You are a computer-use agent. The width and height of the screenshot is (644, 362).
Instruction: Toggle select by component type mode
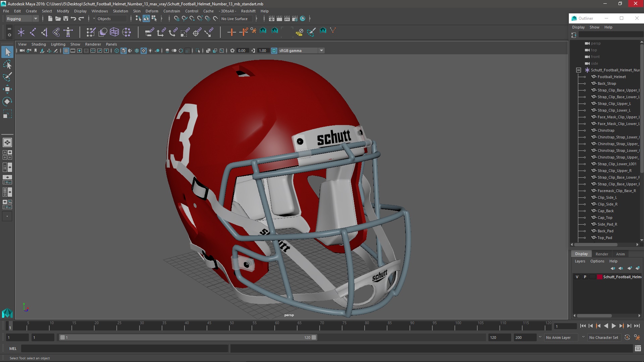[154, 19]
